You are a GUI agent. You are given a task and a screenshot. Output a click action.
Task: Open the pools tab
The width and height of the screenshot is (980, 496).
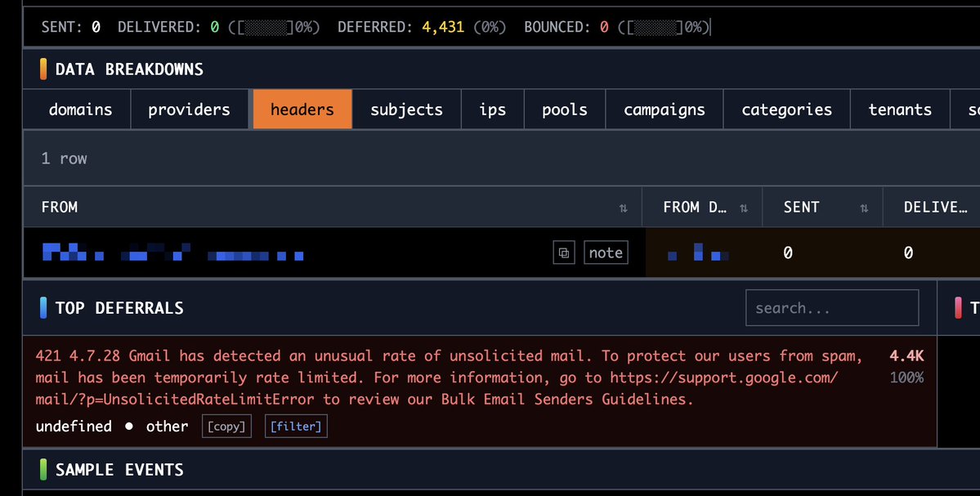(564, 109)
